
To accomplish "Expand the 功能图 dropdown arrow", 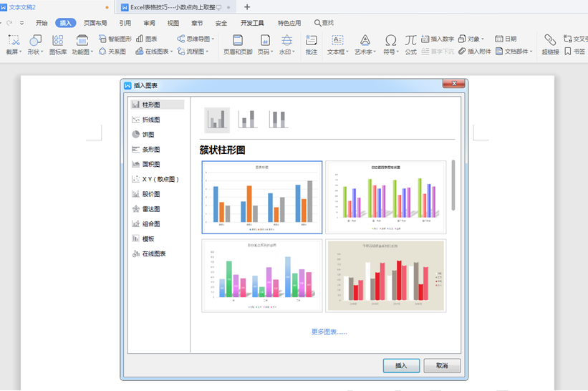I will coord(92,52).
